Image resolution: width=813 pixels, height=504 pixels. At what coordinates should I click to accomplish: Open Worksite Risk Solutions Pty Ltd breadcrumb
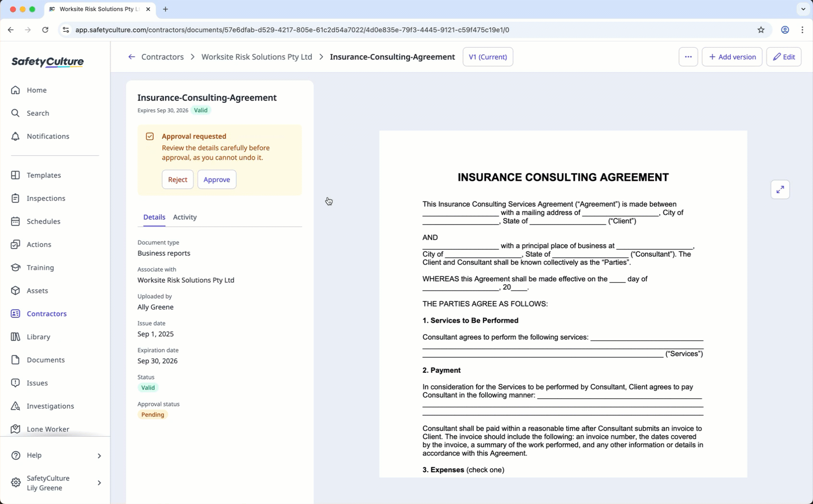click(256, 57)
